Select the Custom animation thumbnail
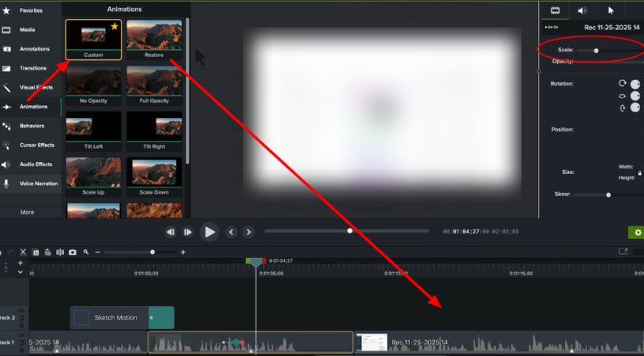644x356 pixels. click(x=93, y=40)
